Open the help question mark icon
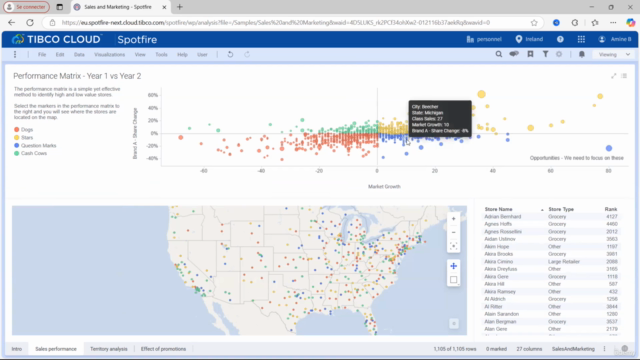 [560, 39]
